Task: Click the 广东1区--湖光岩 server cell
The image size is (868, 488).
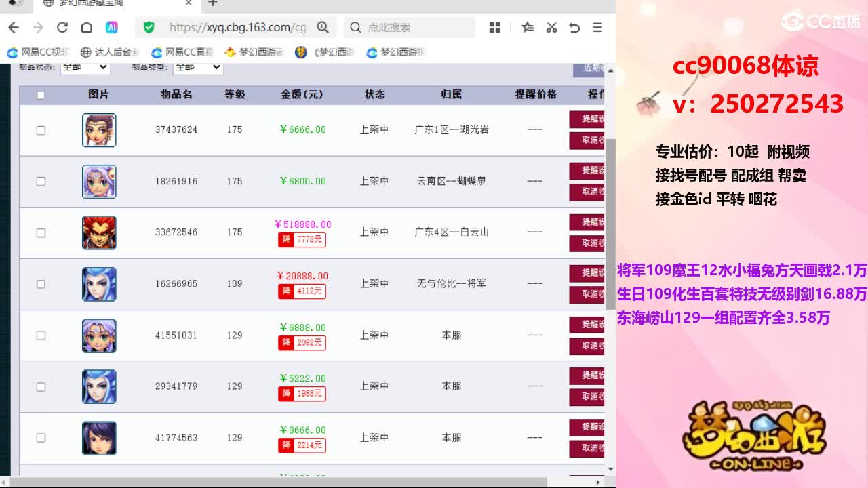Action: coord(452,129)
